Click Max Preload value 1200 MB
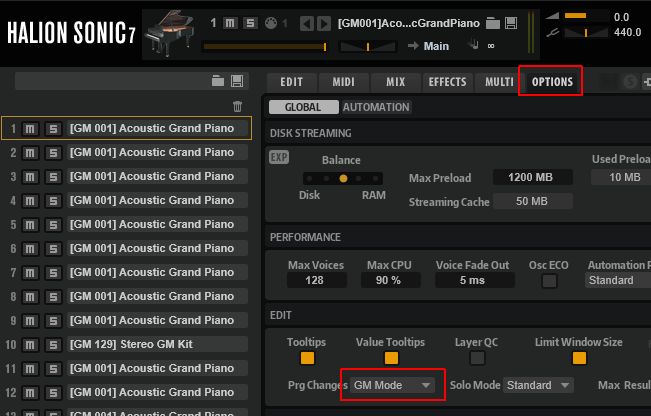The height and width of the screenshot is (416, 651). click(532, 177)
